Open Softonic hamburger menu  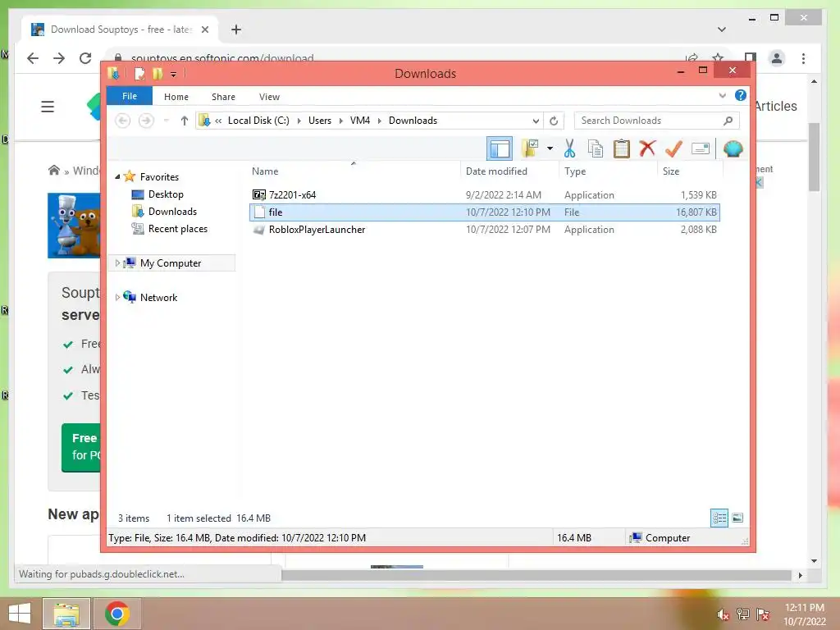(48, 107)
